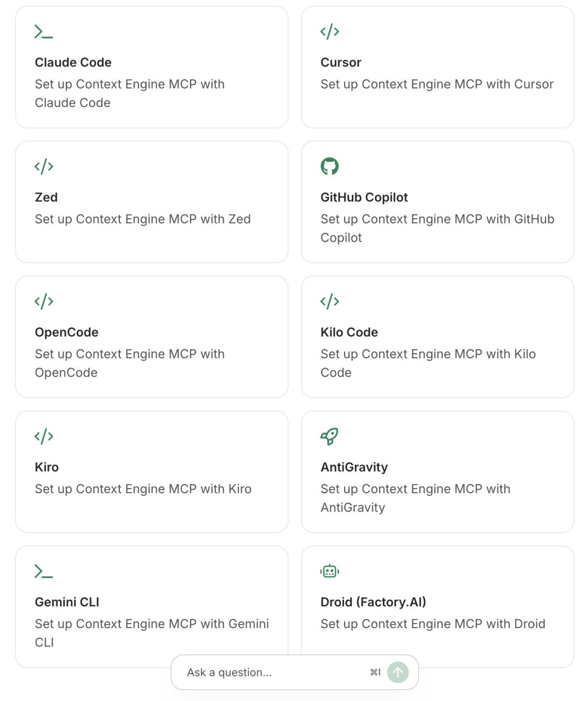Screen dimensions: 588x701
Task: Open the Claude Code setup card
Action: pyautogui.click(x=73, y=63)
